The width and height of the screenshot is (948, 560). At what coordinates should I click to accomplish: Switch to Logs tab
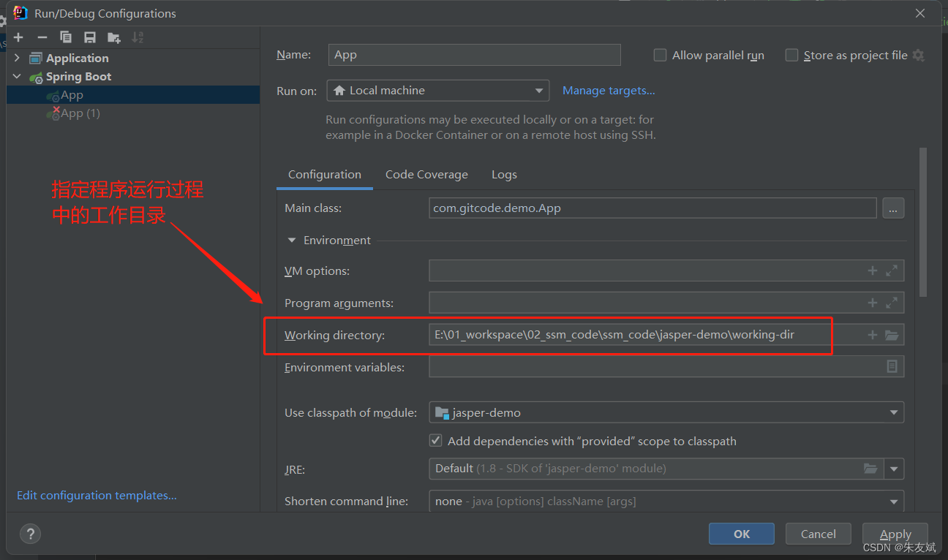(x=504, y=175)
